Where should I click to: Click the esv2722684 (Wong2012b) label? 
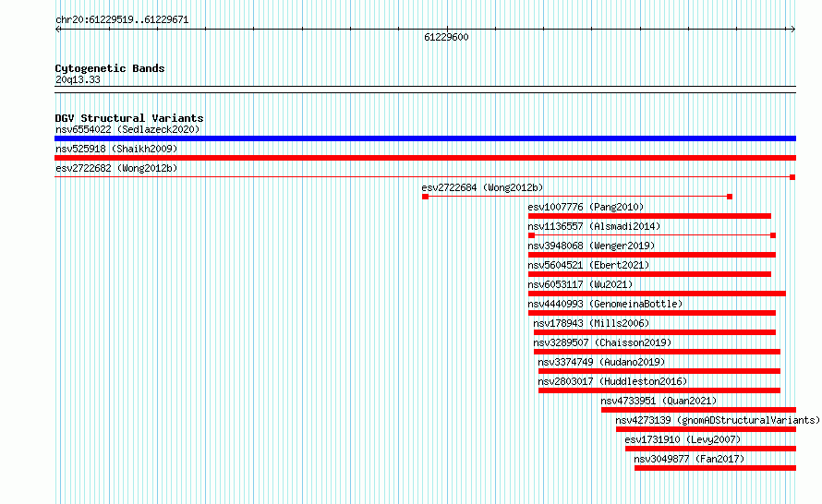482,187
